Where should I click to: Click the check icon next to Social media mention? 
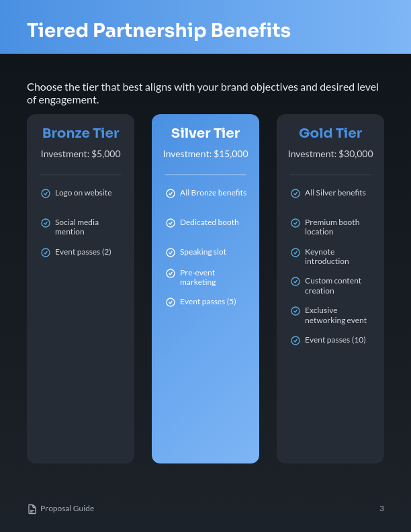46,223
